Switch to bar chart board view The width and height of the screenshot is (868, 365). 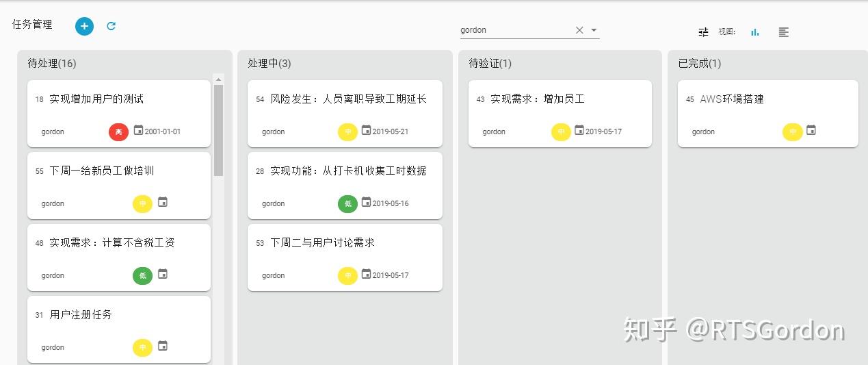[755, 32]
